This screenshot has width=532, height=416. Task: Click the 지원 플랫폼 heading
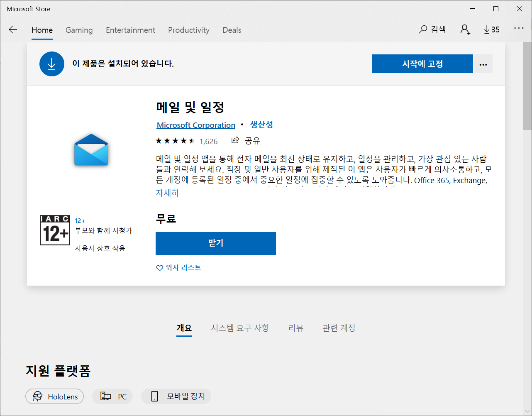click(58, 371)
